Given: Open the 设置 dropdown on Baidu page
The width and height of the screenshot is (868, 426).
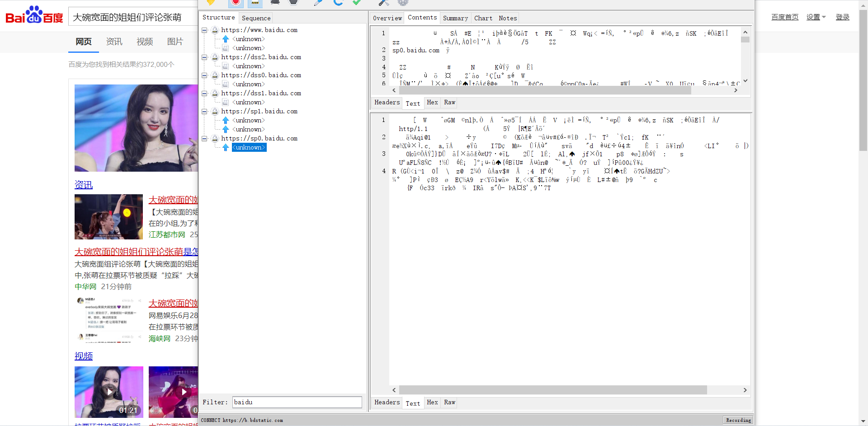Looking at the screenshot, I should (816, 17).
